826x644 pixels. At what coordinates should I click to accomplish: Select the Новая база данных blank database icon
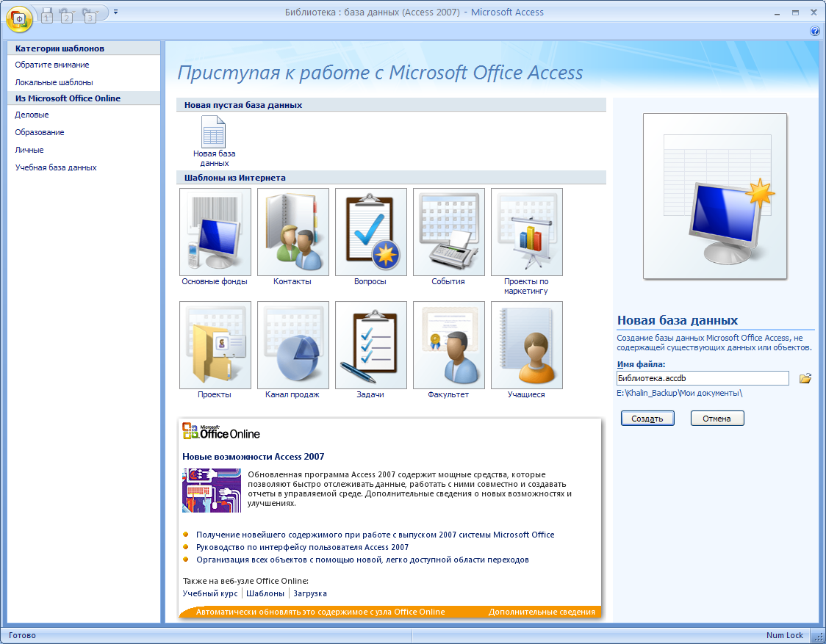(214, 141)
